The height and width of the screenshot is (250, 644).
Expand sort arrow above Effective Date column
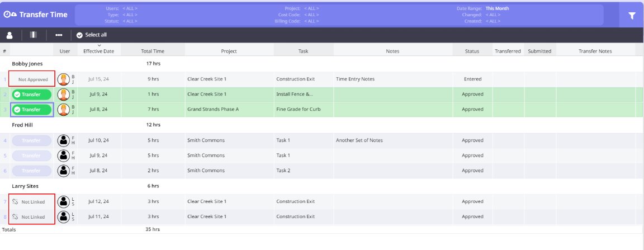click(99, 45)
